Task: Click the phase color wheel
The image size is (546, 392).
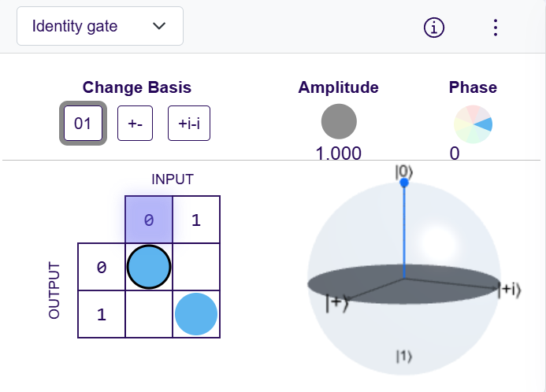Action: (473, 123)
